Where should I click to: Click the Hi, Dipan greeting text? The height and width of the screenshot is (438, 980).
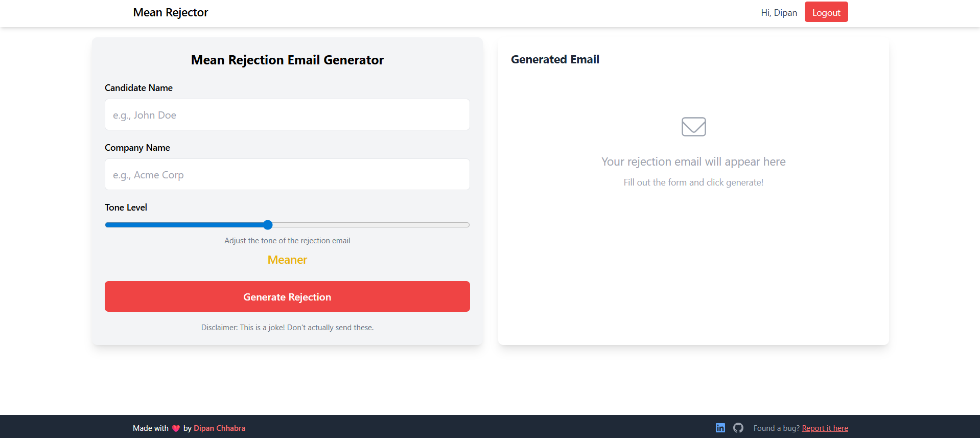[x=779, y=13]
